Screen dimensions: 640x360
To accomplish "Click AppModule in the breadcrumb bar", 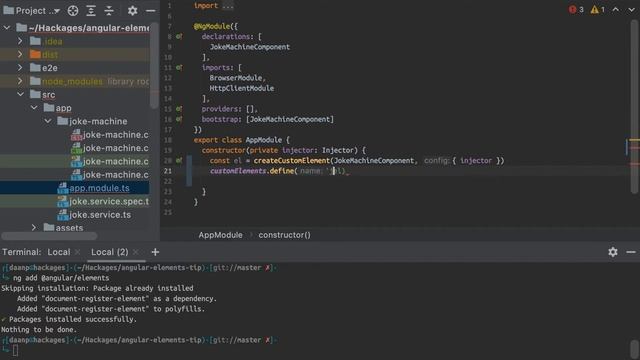I will point(220,235).
